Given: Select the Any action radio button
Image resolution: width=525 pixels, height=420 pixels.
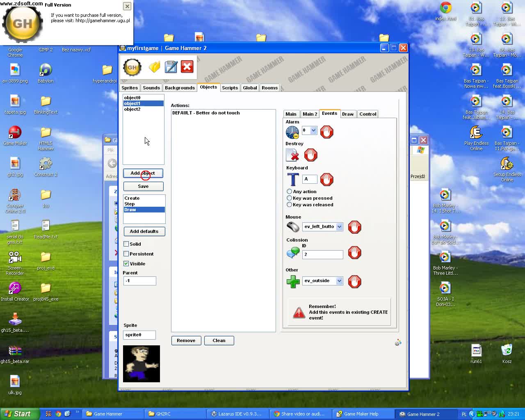Looking at the screenshot, I should (289, 192).
